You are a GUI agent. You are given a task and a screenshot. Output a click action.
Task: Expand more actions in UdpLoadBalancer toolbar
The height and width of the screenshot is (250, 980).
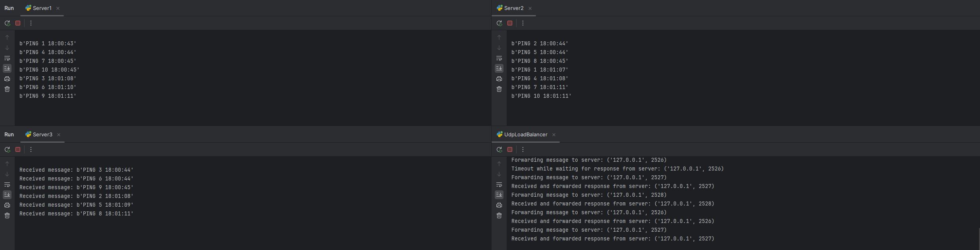coord(523,149)
